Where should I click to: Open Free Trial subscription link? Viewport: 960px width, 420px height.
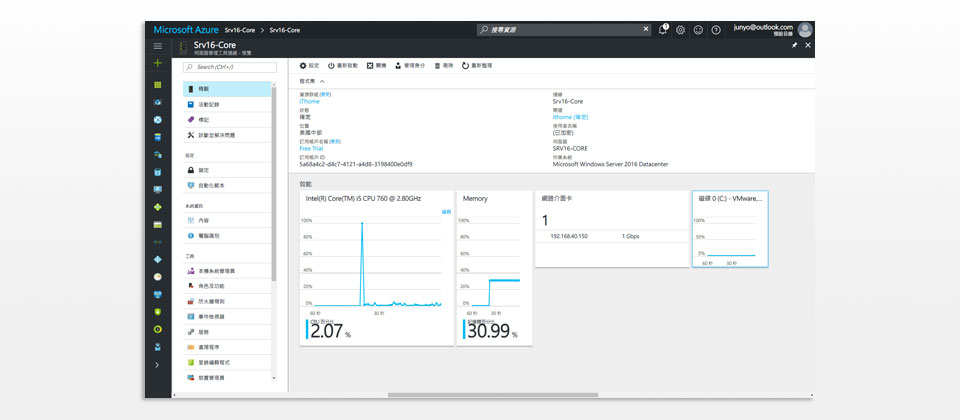pyautogui.click(x=311, y=148)
